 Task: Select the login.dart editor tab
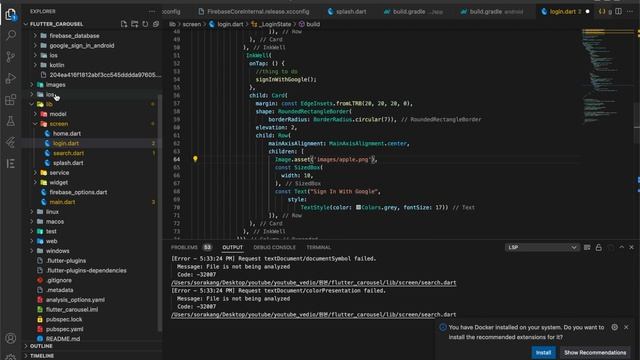(562, 11)
